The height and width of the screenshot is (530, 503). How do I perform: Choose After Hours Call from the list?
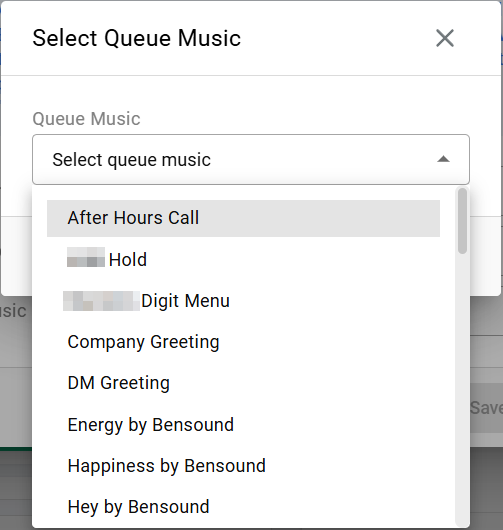[x=243, y=218]
